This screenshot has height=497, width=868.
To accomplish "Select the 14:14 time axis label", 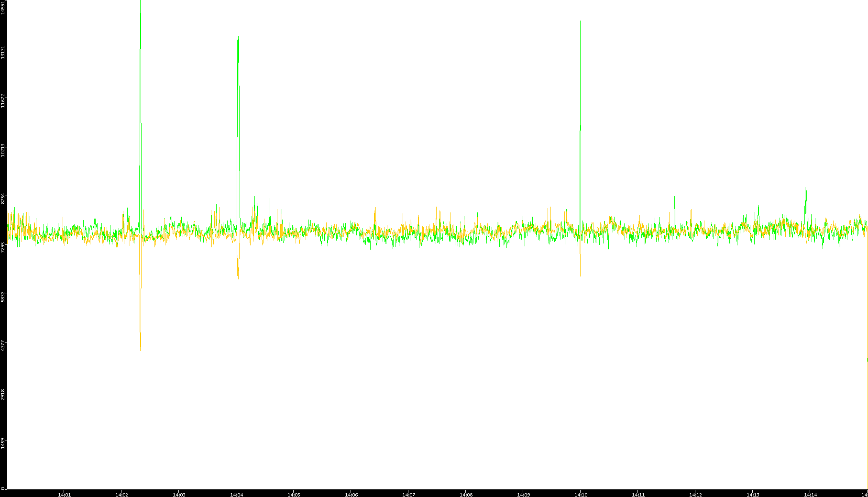I will point(810,495).
